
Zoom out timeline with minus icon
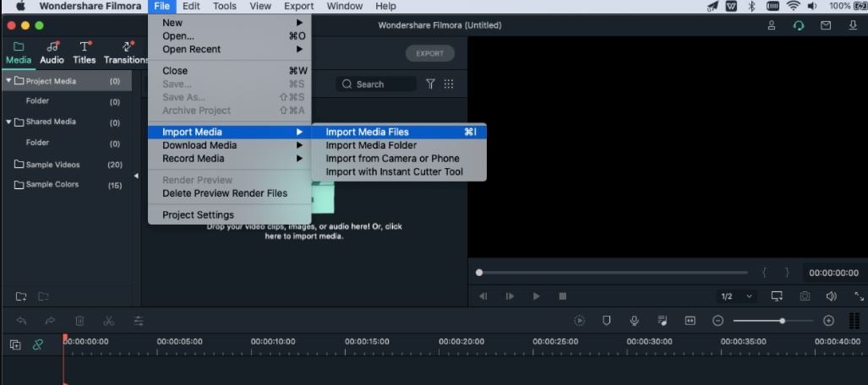[x=718, y=320]
